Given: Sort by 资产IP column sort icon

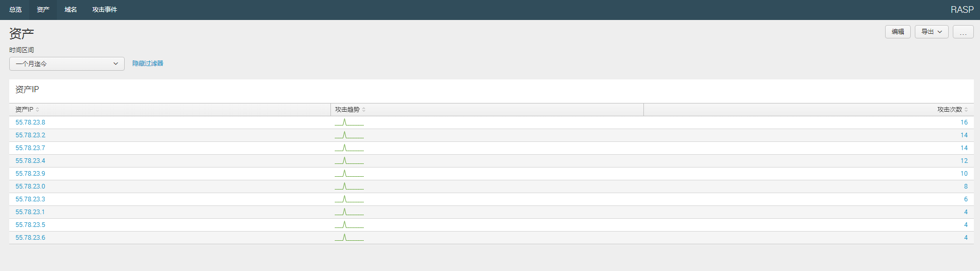Looking at the screenshot, I should (37, 110).
